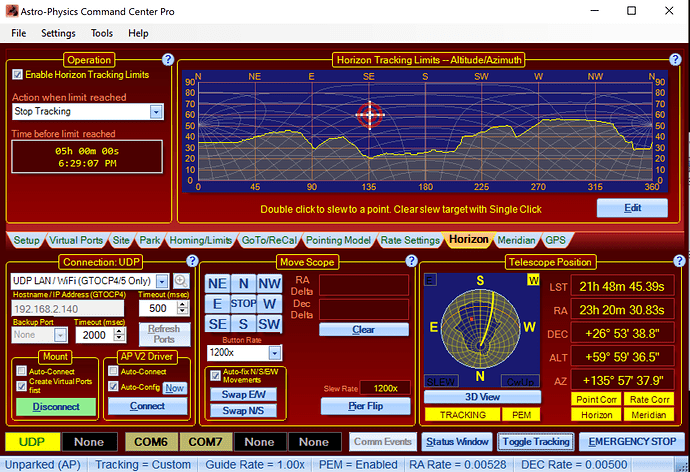Move scope North with the N button
This screenshot has height=472, width=690.
tap(243, 284)
